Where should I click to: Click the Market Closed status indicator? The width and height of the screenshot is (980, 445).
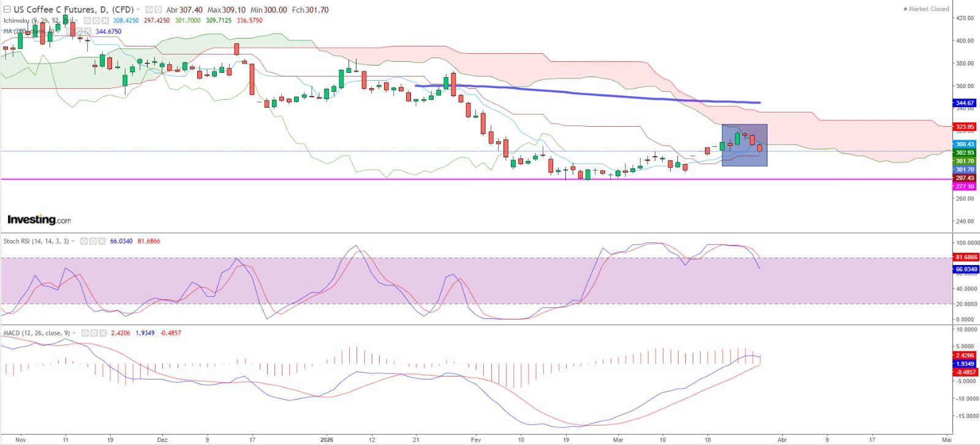[926, 9]
